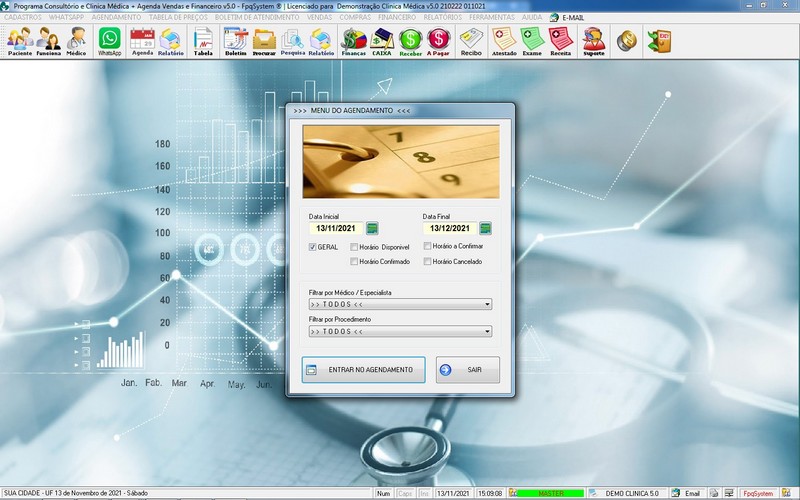Click the SAIR button

tap(467, 370)
